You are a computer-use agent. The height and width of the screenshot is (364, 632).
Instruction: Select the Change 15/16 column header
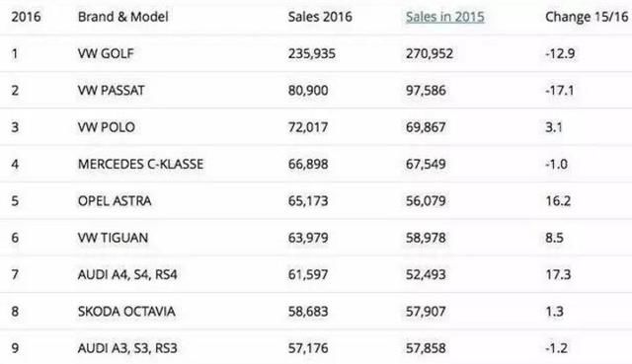pos(587,17)
